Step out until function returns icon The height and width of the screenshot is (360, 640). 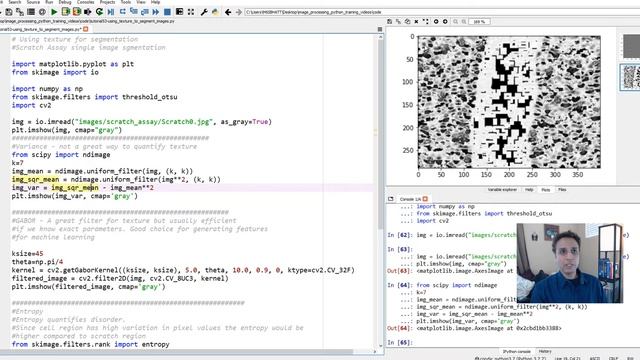144,12
